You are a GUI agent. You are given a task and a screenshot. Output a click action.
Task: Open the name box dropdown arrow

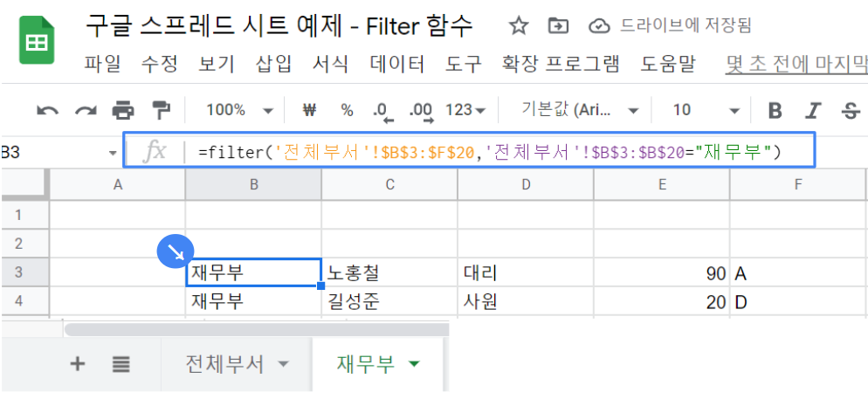click(113, 153)
